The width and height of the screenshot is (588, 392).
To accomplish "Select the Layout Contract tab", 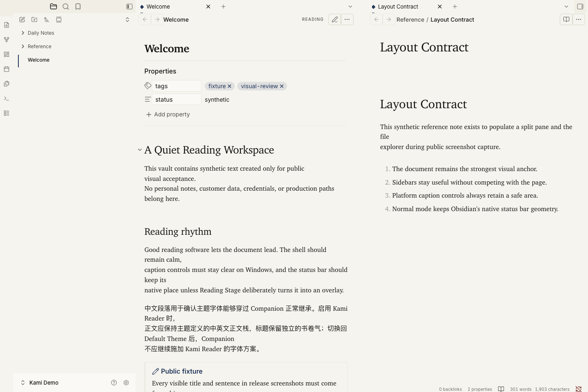I will [x=407, y=7].
